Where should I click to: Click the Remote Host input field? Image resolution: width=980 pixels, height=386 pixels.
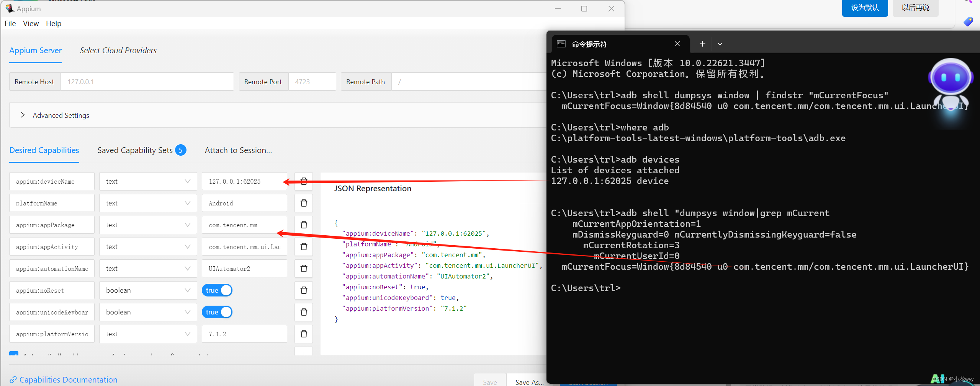pyautogui.click(x=147, y=82)
